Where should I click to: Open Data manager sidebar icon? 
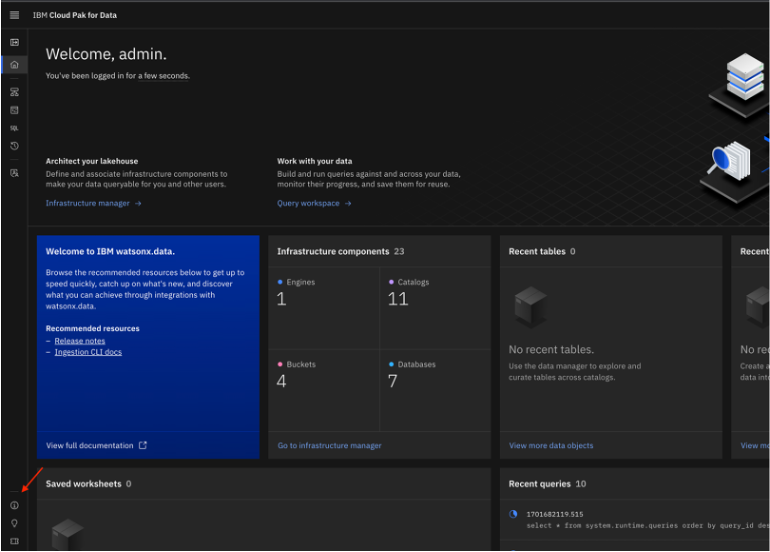14,110
